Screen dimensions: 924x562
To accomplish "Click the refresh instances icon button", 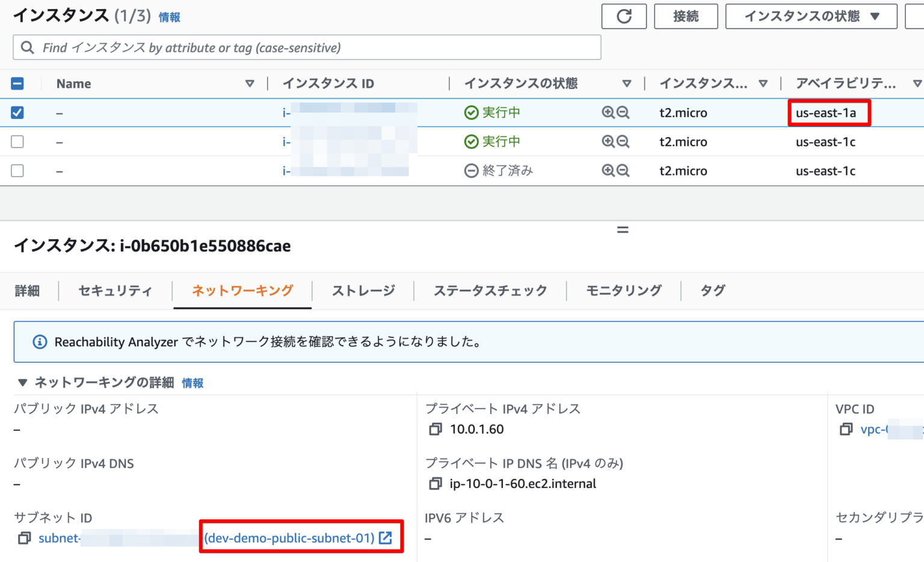I will (624, 16).
